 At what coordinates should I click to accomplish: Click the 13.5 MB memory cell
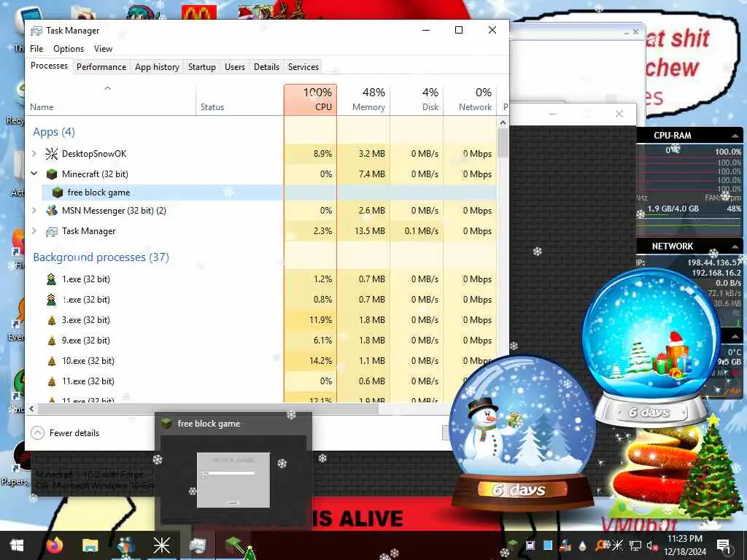(x=363, y=231)
